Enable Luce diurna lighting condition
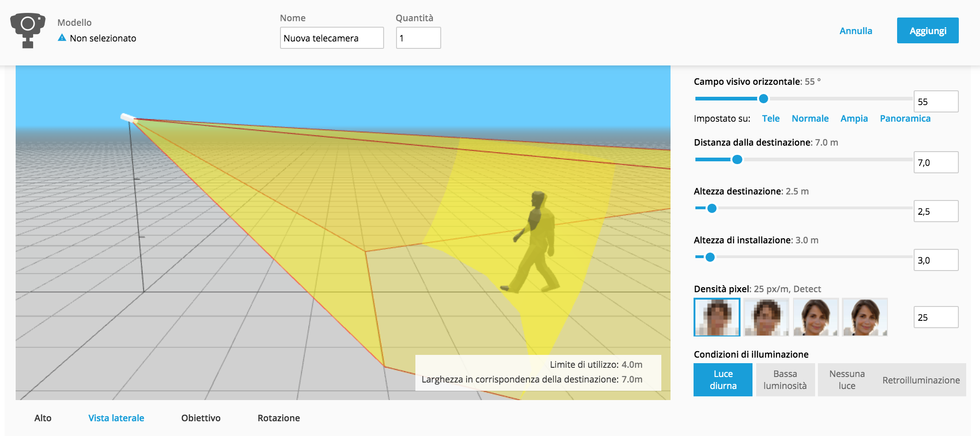The height and width of the screenshot is (436, 980). click(x=723, y=380)
